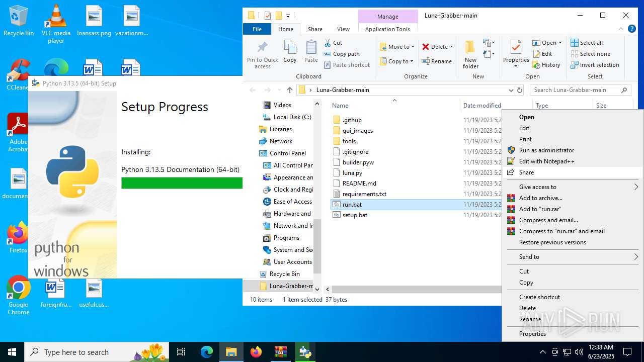Expand the address bar history dropdown

[511, 90]
